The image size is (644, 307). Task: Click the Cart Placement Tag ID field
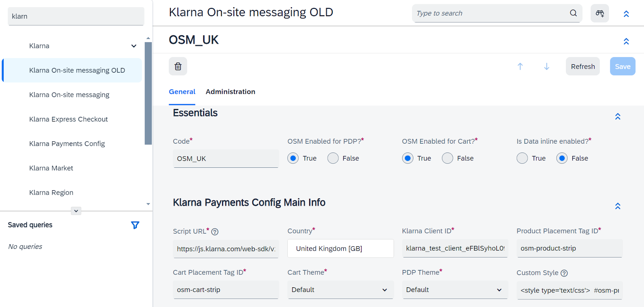[226, 290]
